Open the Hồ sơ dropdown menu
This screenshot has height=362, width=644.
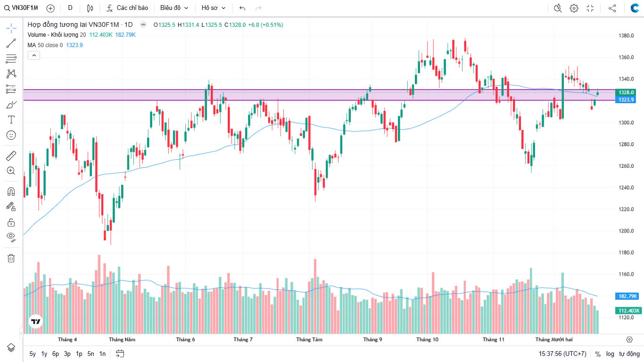(x=214, y=8)
